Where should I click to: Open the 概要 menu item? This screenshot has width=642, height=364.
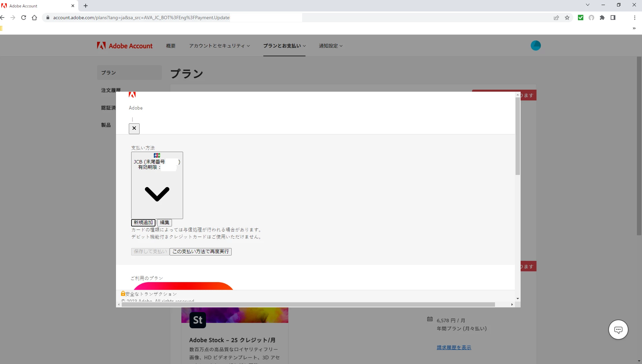click(171, 46)
